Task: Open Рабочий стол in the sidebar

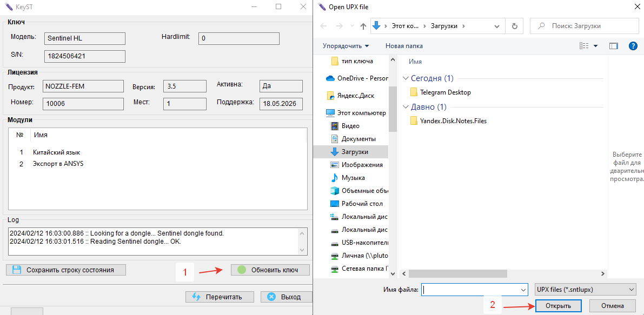Action: click(x=356, y=204)
